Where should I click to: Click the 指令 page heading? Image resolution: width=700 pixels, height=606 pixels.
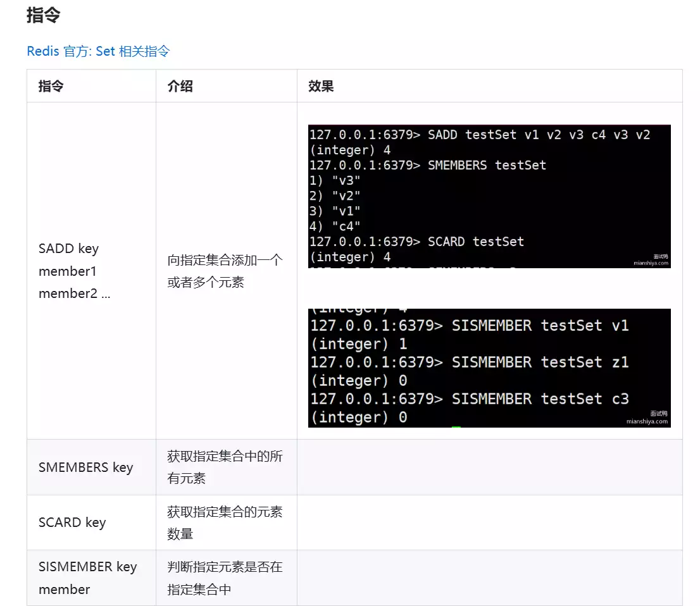point(43,15)
